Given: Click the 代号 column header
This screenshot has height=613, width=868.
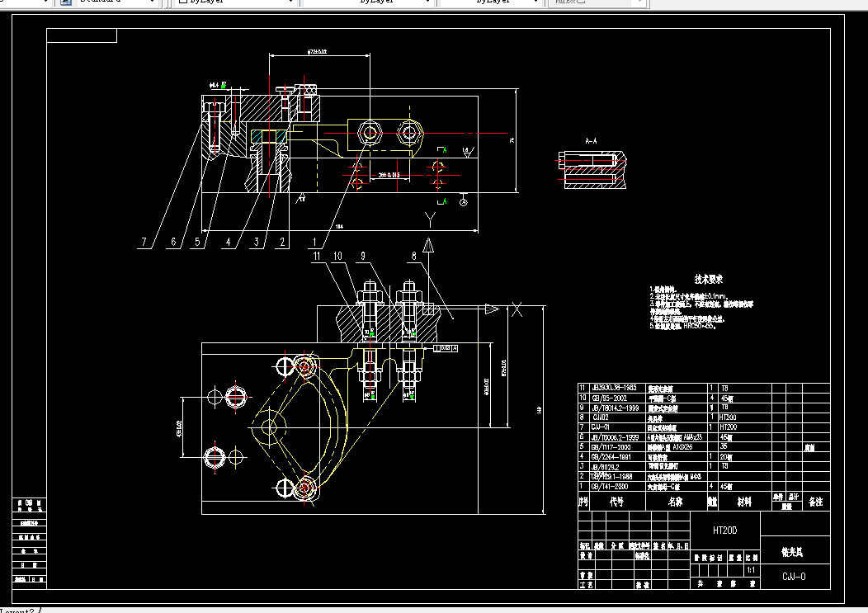Looking at the screenshot, I should [x=616, y=502].
